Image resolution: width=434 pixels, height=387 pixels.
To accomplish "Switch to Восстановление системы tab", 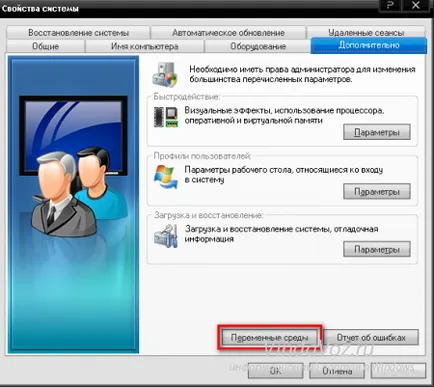I will pyautogui.click(x=78, y=33).
